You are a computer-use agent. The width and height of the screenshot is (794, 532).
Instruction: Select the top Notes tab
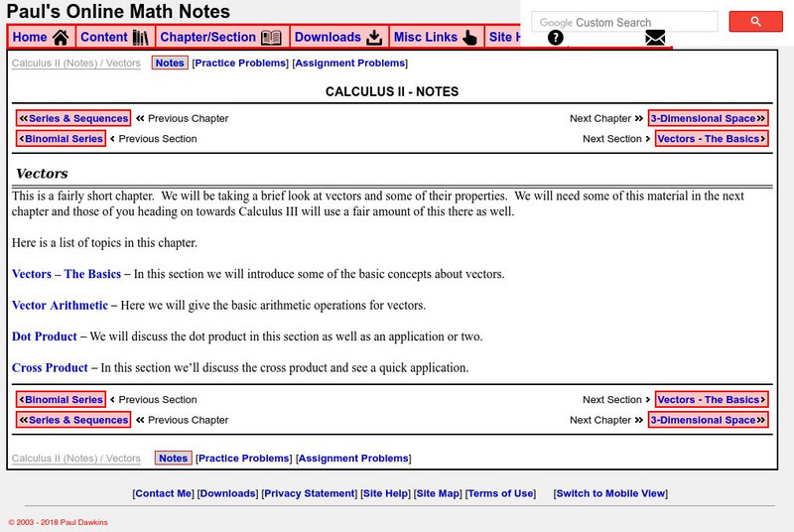(x=170, y=63)
